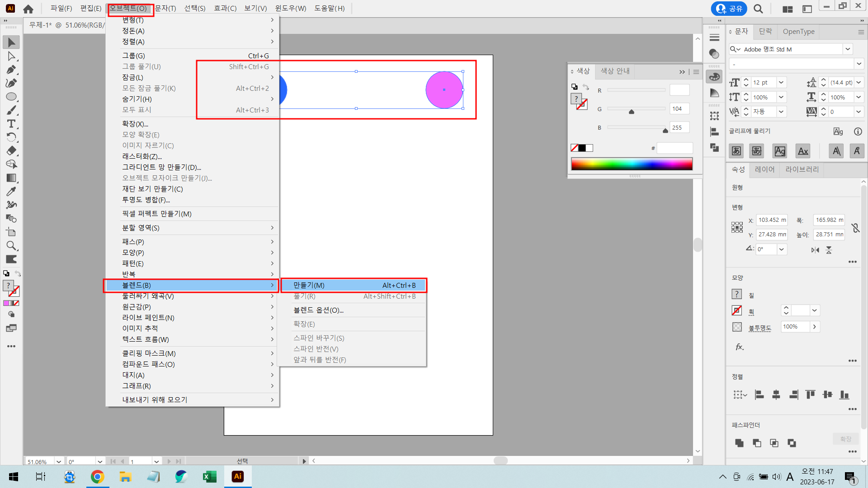Click the 공유 share button
The image size is (868, 488).
(729, 9)
